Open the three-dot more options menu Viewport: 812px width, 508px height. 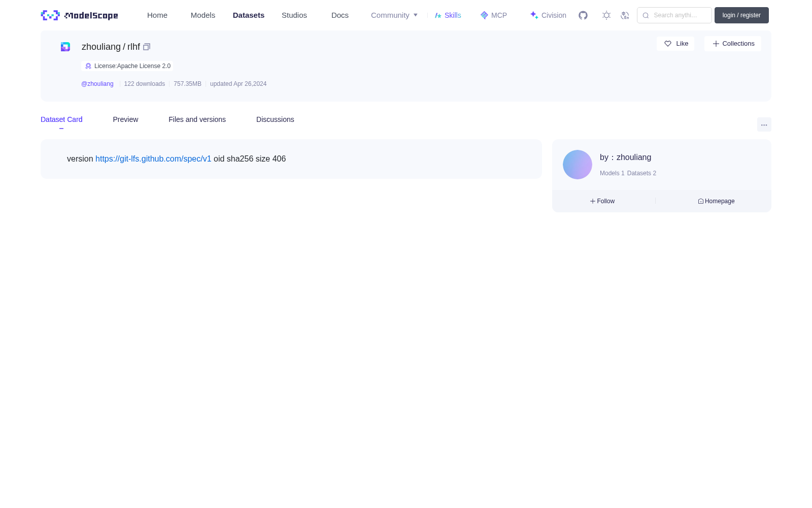click(x=764, y=124)
